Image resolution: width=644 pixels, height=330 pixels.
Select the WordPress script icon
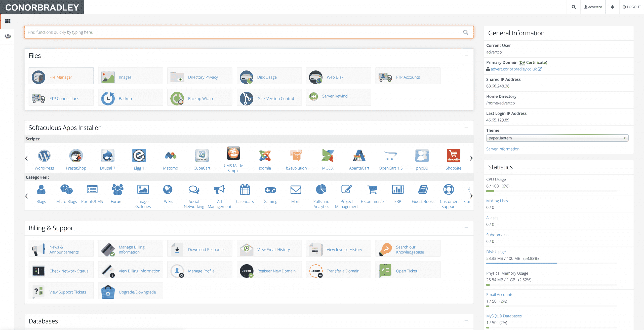point(44,156)
